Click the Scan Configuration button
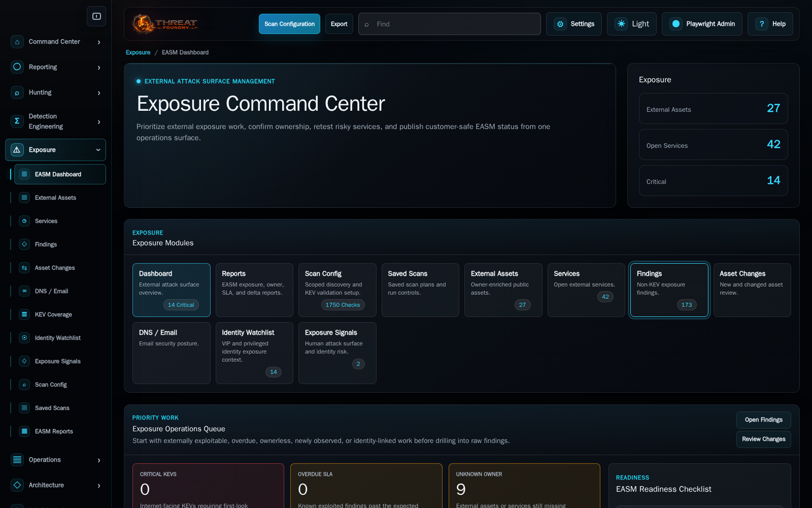This screenshot has width=812, height=508. pos(289,24)
